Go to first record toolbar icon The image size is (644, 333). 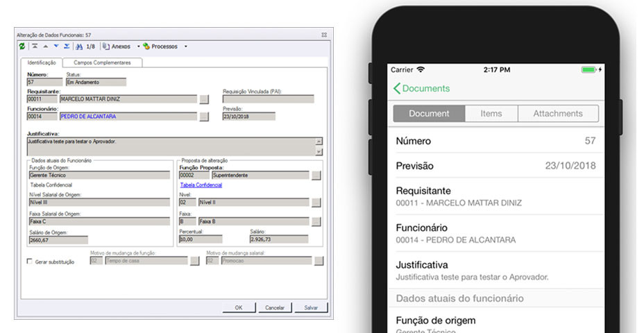pyautogui.click(x=35, y=46)
